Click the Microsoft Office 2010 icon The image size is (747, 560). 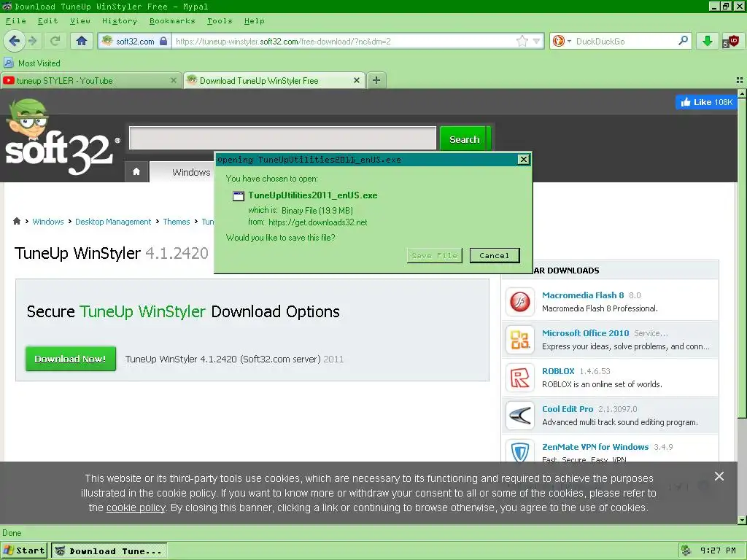(x=519, y=340)
